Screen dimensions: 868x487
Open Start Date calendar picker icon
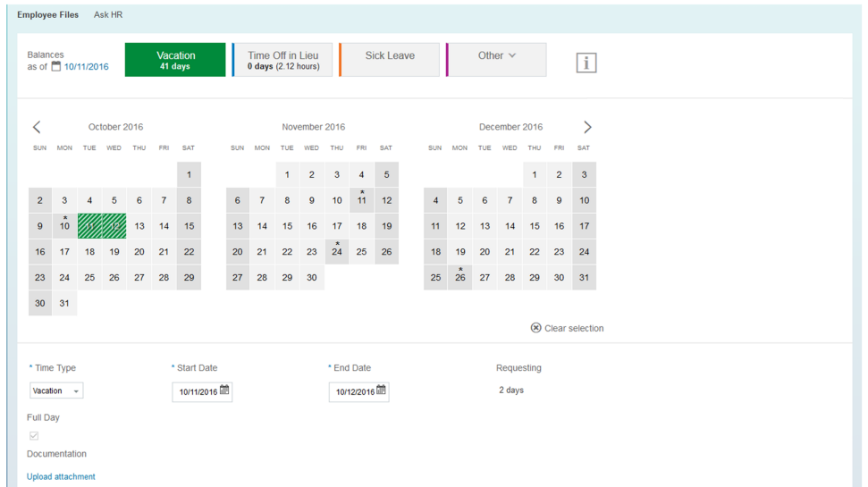224,390
